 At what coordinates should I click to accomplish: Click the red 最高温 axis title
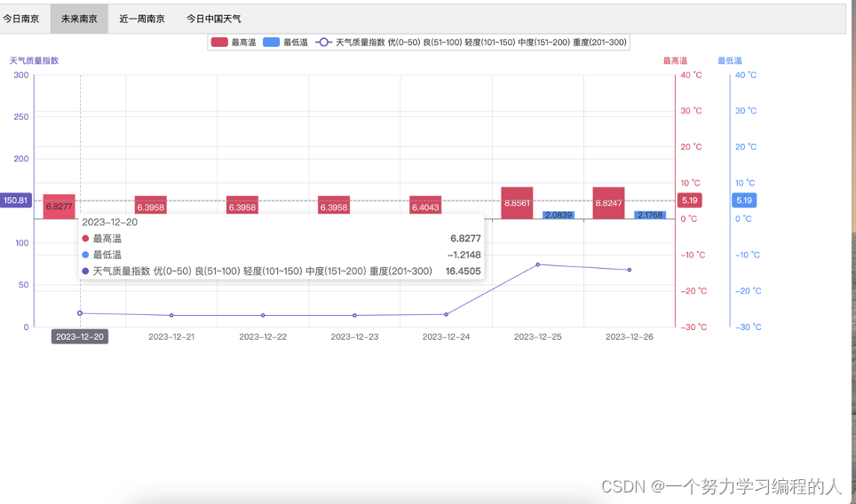pos(676,60)
